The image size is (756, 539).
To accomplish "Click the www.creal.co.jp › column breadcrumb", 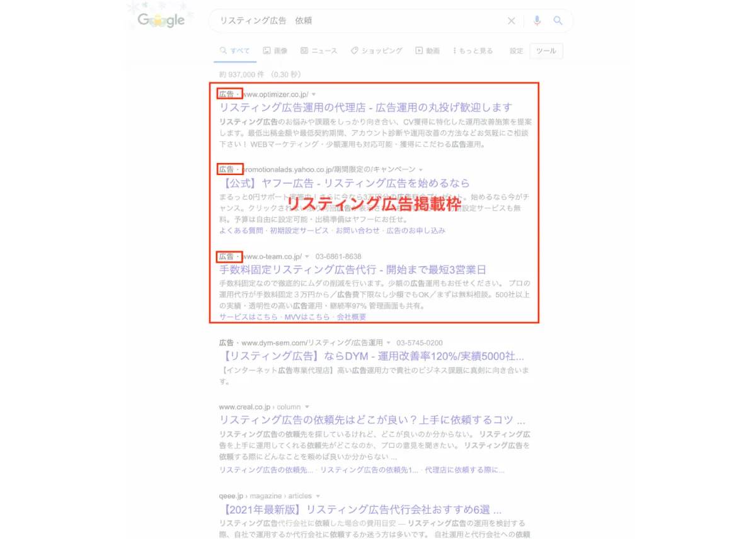I will point(260,407).
